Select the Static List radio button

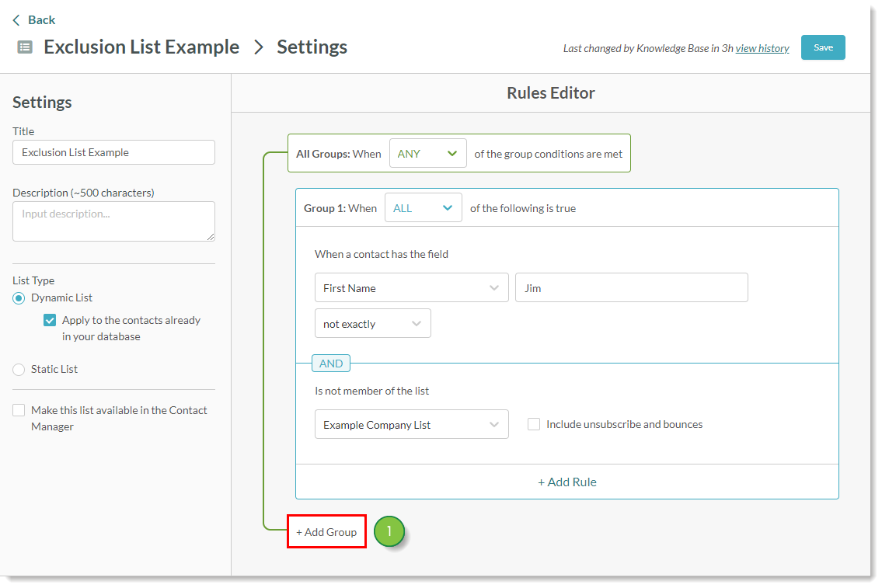(x=19, y=370)
